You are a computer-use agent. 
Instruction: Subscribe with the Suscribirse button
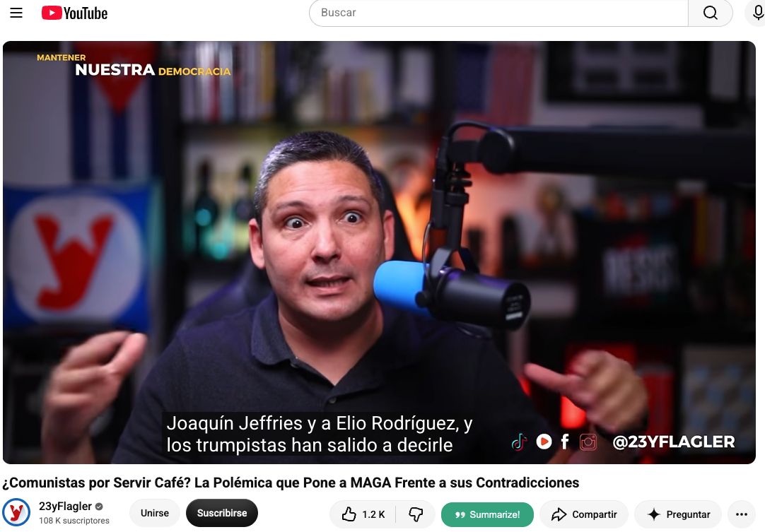click(x=222, y=513)
